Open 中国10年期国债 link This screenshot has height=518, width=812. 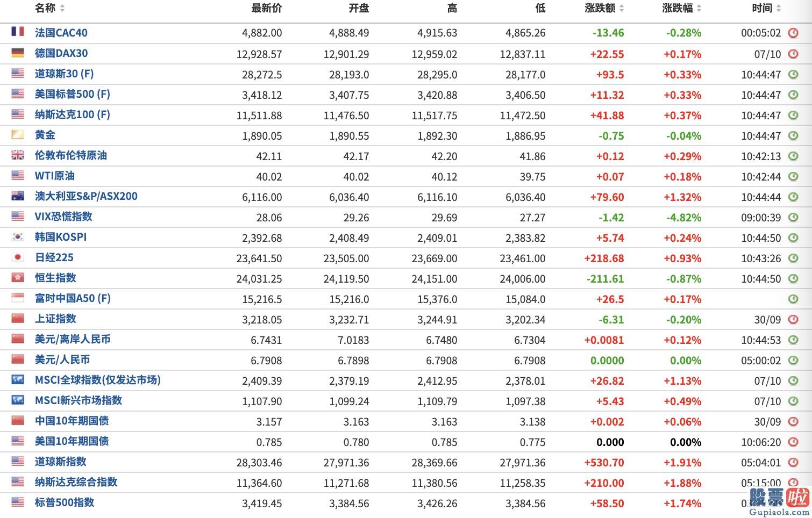72,421
